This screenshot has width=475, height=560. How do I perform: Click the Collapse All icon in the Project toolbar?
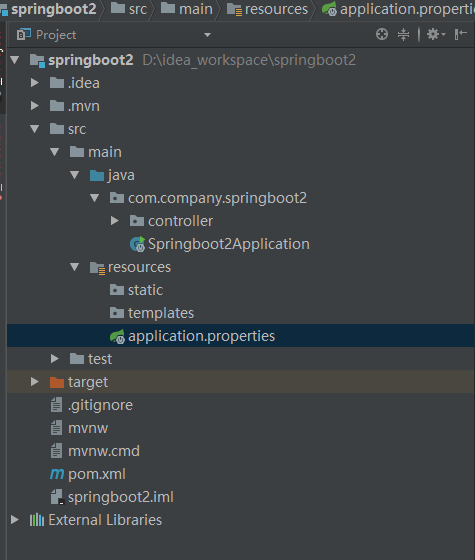[404, 34]
